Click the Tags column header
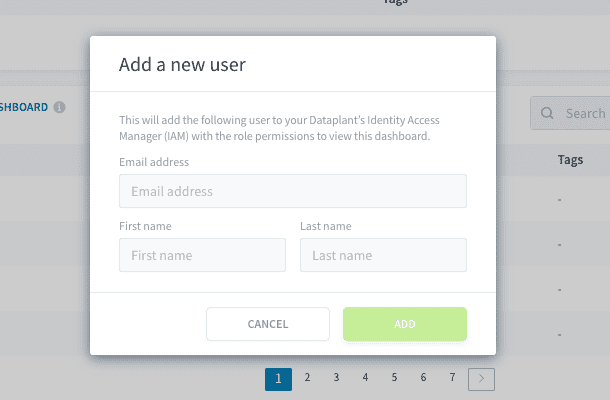Viewport: 610px width, 400px height. tap(570, 160)
